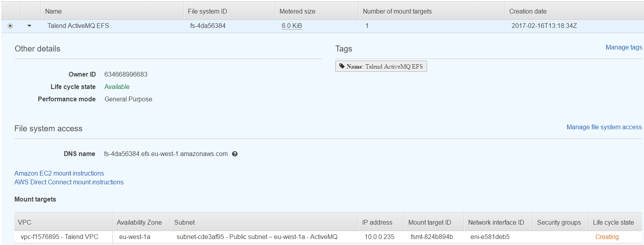
Task: Click the Creating life cycle state
Action: click(x=607, y=237)
